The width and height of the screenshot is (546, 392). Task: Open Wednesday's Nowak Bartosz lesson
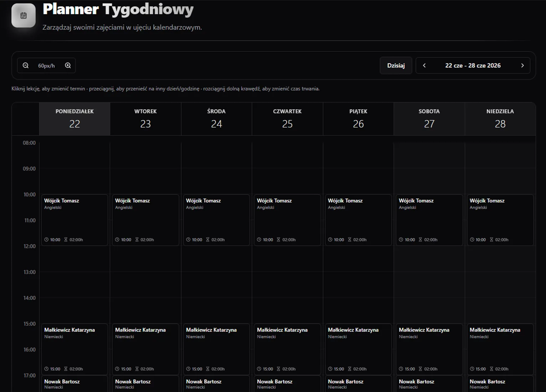(216, 384)
